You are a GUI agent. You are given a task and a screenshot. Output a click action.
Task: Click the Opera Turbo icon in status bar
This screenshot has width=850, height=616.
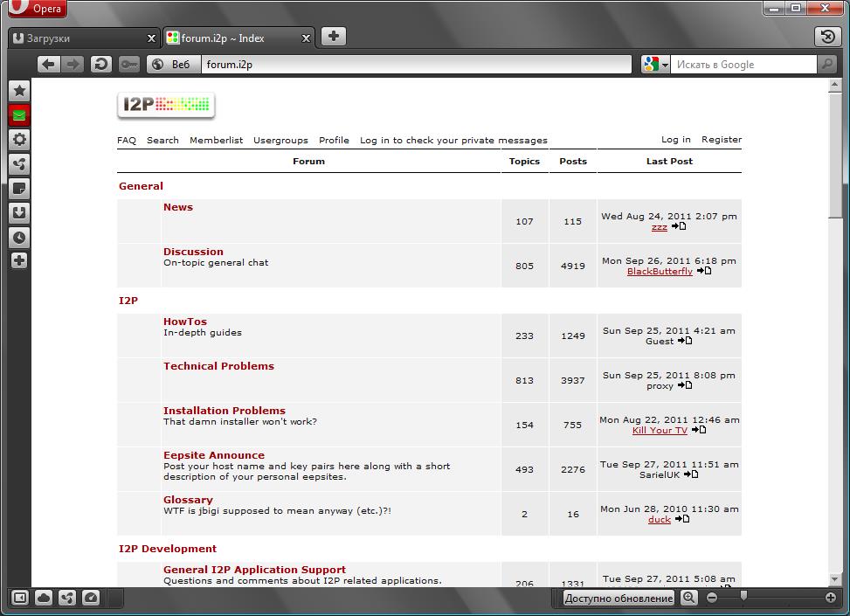(91, 598)
